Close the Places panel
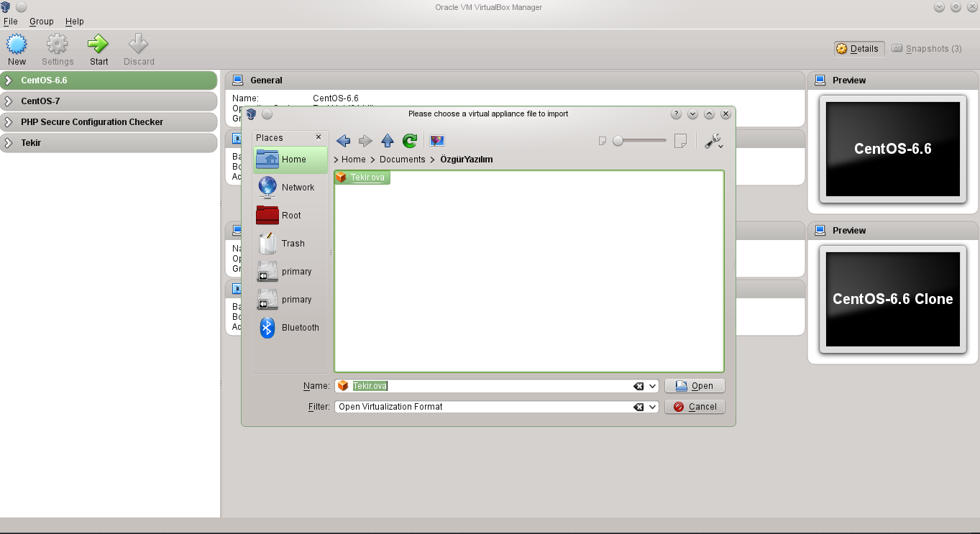The height and width of the screenshot is (534, 980). [x=319, y=137]
